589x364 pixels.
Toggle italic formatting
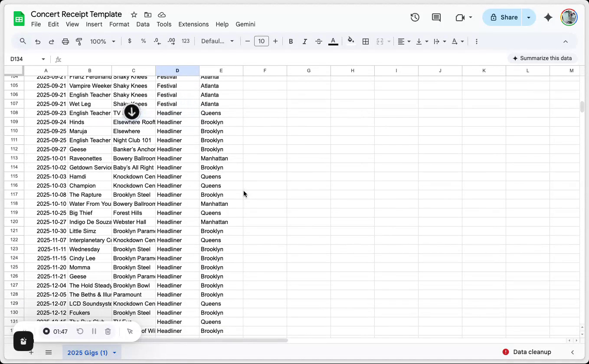(x=305, y=42)
